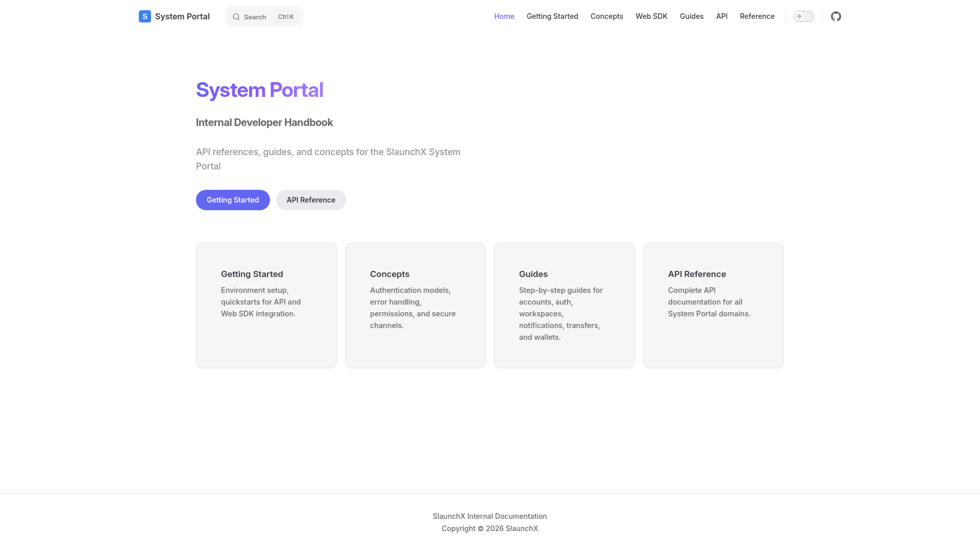Open Concepts in the top navigation

coord(607,16)
